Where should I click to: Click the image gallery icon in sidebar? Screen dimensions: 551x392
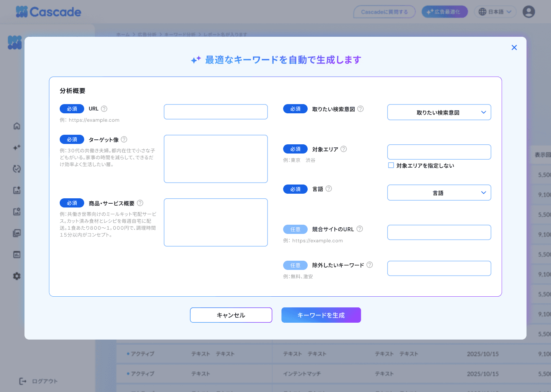[17, 233]
